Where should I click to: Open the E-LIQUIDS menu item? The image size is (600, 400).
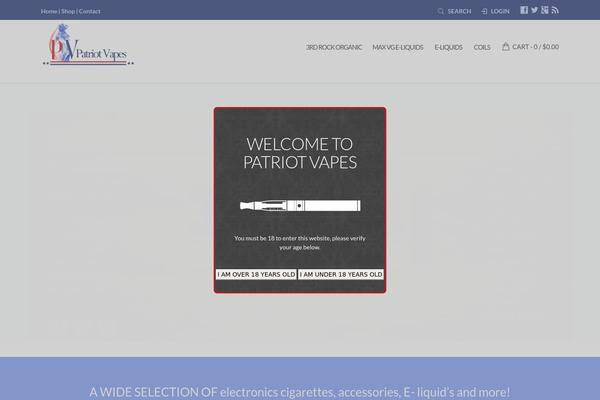point(448,47)
